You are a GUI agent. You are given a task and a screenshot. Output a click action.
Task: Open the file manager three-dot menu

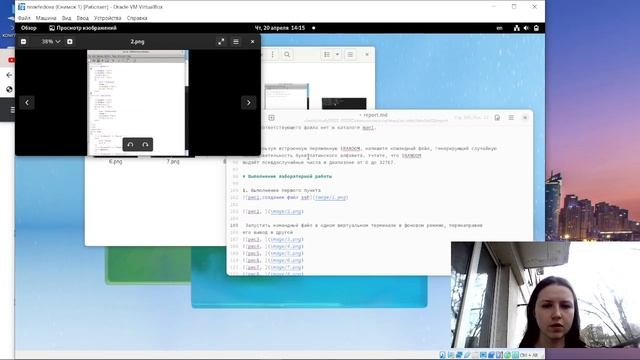[x=273, y=54]
